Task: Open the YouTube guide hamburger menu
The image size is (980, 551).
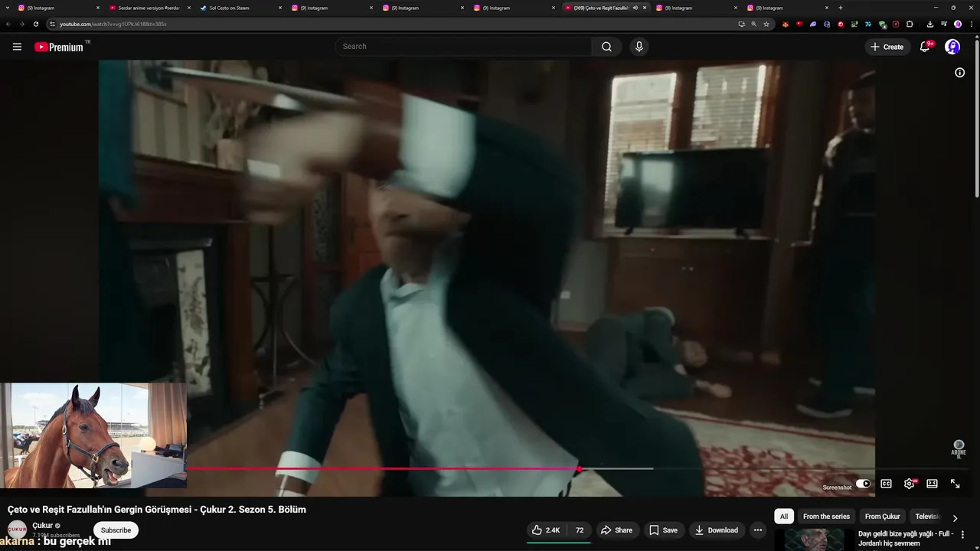Action: click(17, 47)
